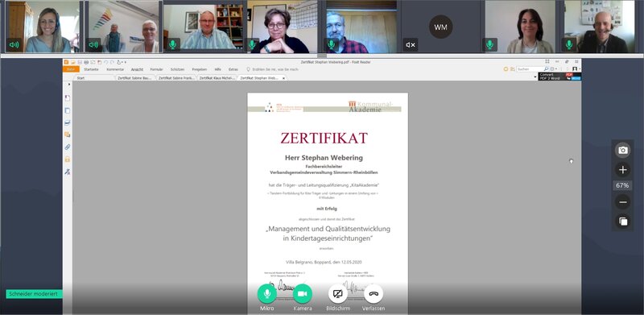Toggle the Mikro microphone button
This screenshot has height=315, width=644.
click(267, 293)
